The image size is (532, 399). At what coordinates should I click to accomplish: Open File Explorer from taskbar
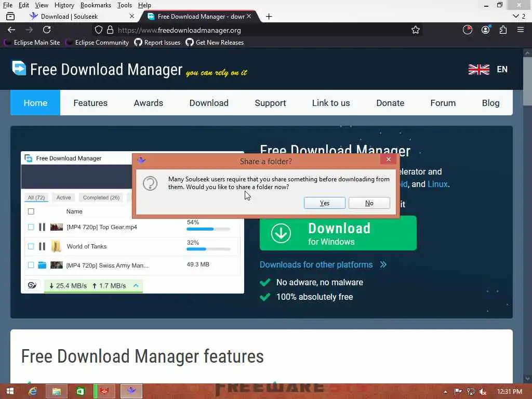click(x=56, y=391)
